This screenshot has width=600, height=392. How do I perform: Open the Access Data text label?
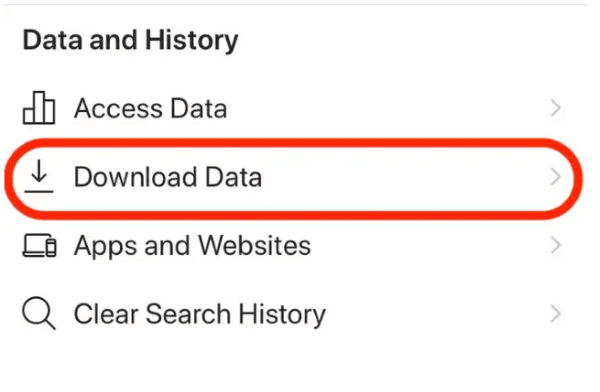[151, 108]
